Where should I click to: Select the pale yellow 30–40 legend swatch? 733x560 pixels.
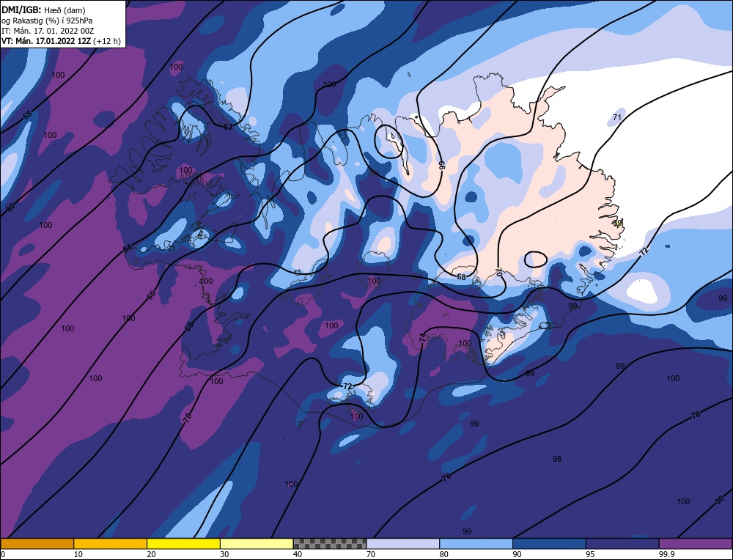[x=257, y=544]
